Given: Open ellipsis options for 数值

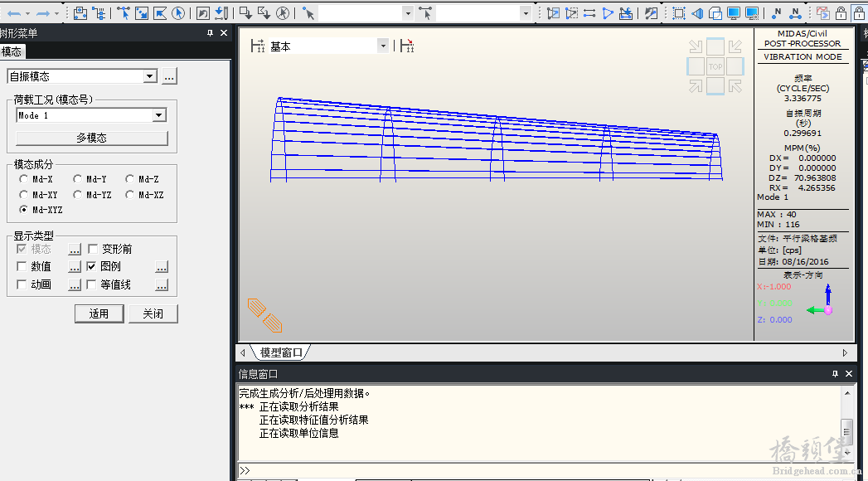Looking at the screenshot, I should tap(75, 267).
